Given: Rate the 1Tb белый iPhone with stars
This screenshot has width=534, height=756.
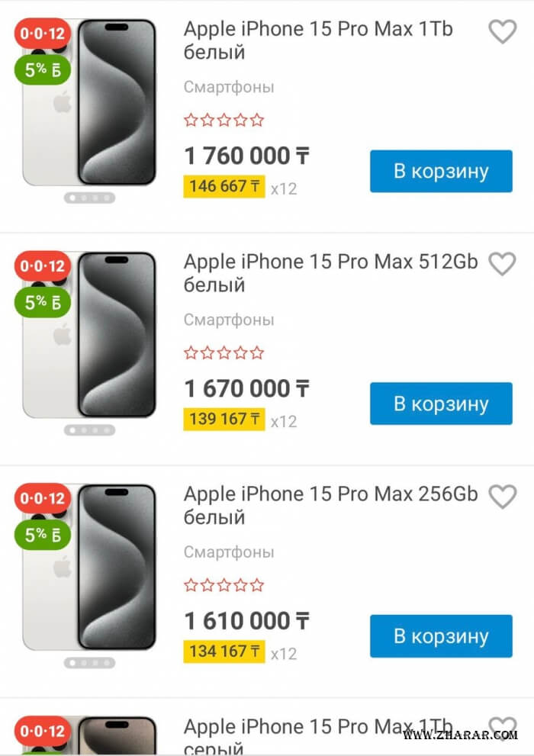Looking at the screenshot, I should [224, 121].
